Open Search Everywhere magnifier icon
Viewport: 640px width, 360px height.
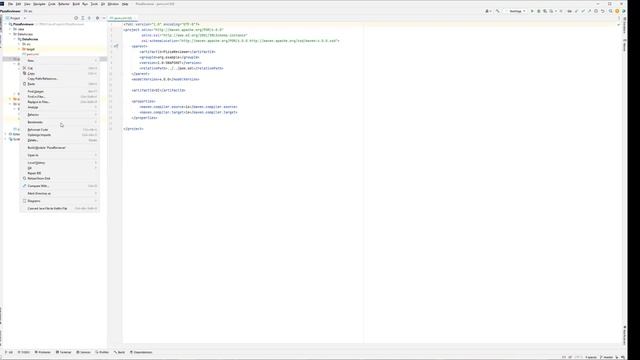click(x=611, y=11)
